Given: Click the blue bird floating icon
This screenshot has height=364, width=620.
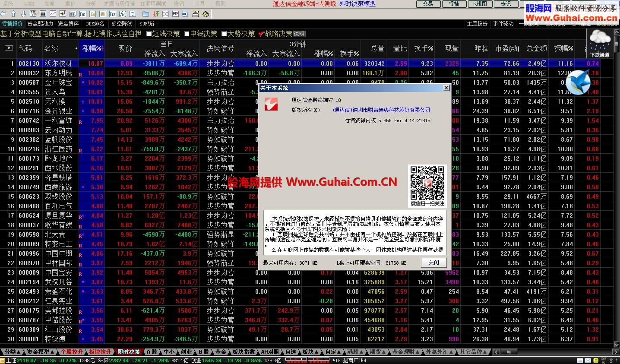Looking at the screenshot, I should click(579, 82).
